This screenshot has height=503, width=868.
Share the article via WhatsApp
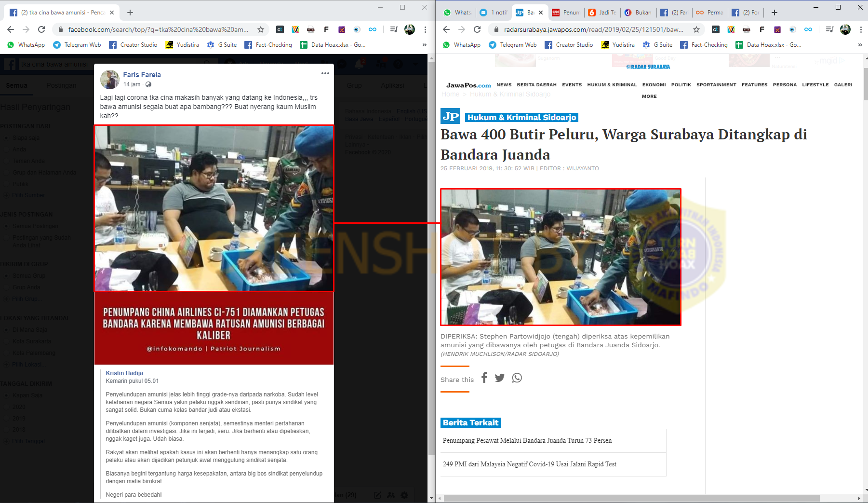coord(517,378)
